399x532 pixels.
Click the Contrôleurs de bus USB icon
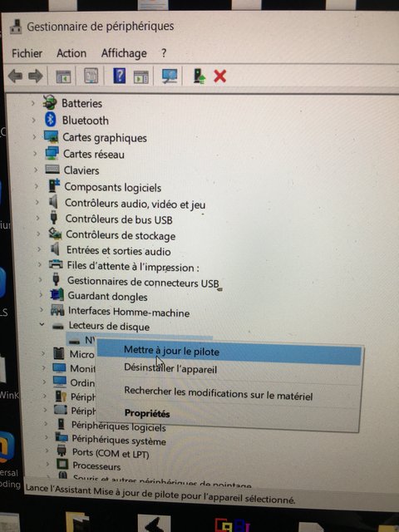[53, 218]
